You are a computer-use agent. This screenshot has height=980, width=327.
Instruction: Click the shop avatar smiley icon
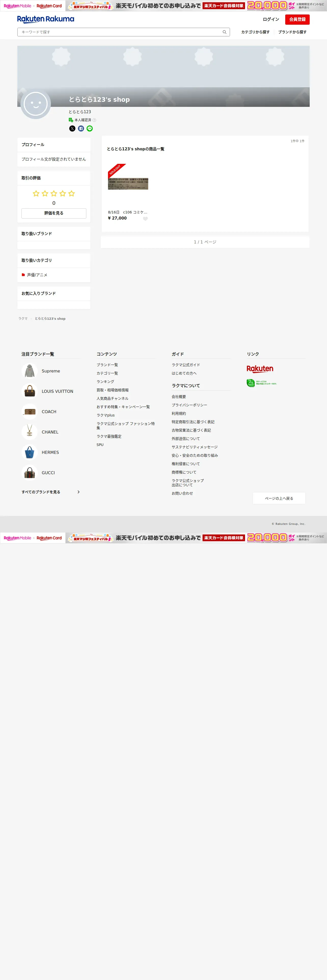pos(35,104)
